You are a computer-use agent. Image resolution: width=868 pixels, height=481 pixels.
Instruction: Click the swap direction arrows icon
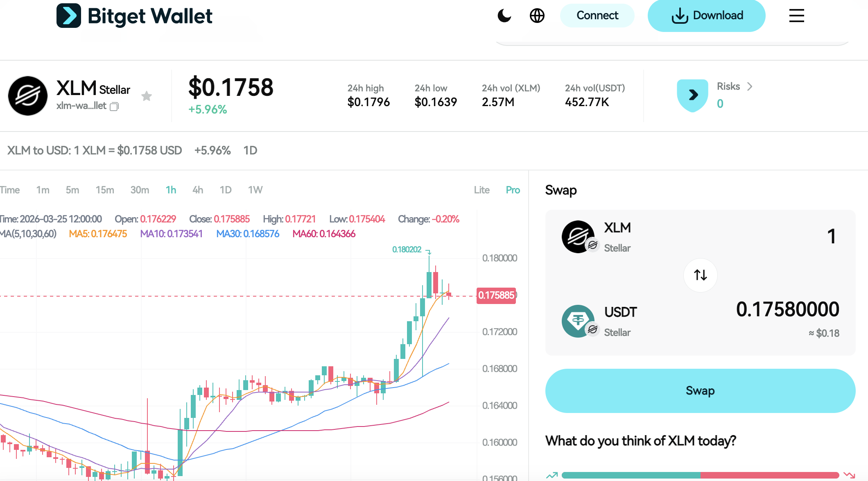700,275
